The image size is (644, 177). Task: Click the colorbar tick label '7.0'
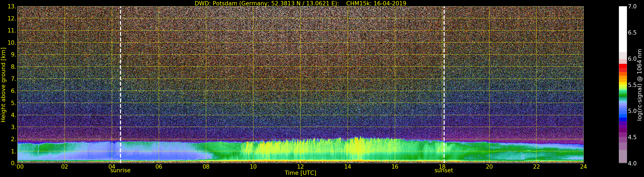tap(632, 6)
